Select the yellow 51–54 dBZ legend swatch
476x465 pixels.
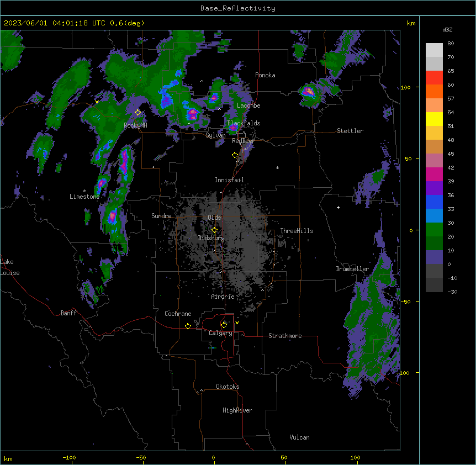coord(434,119)
